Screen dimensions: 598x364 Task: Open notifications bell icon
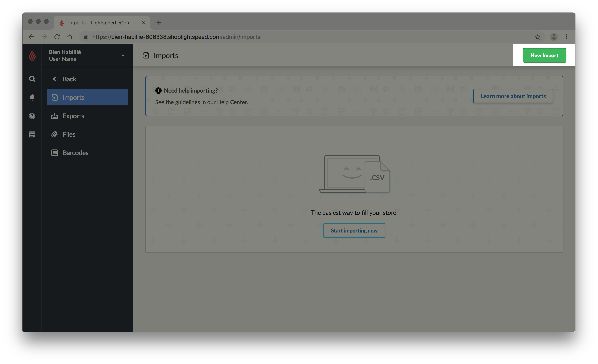[32, 97]
